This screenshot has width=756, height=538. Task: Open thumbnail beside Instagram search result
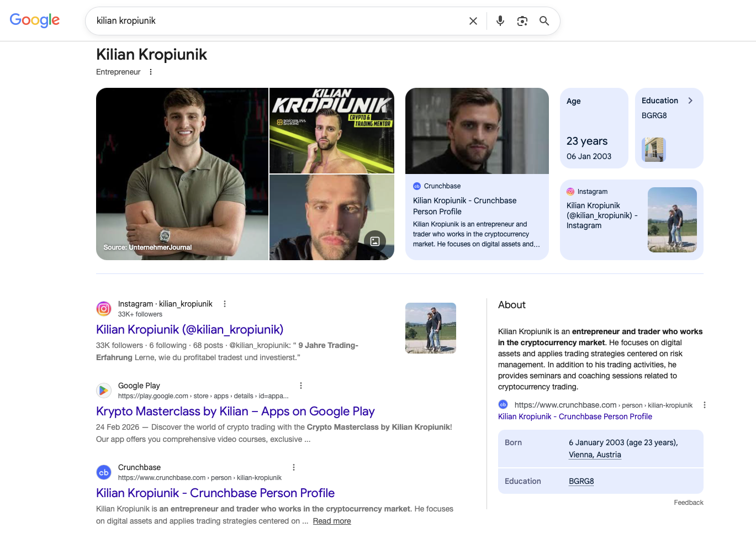(431, 328)
